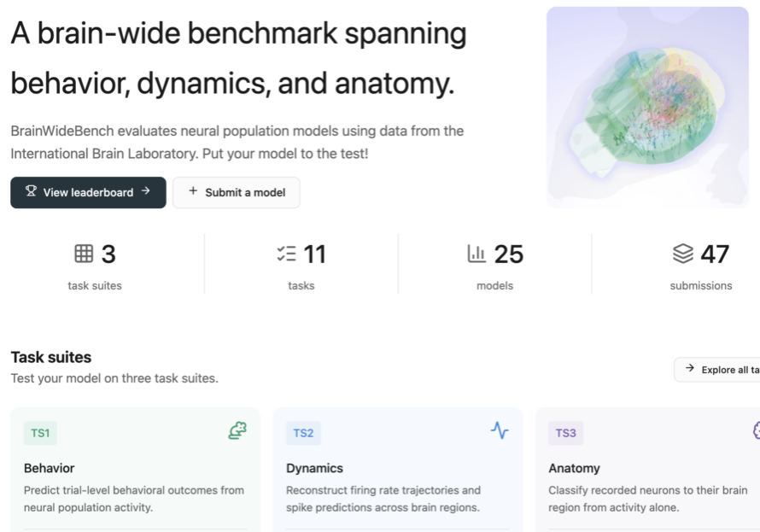The height and width of the screenshot is (532, 760).
Task: Click the layers icon beside 47 submissions
Action: (683, 254)
